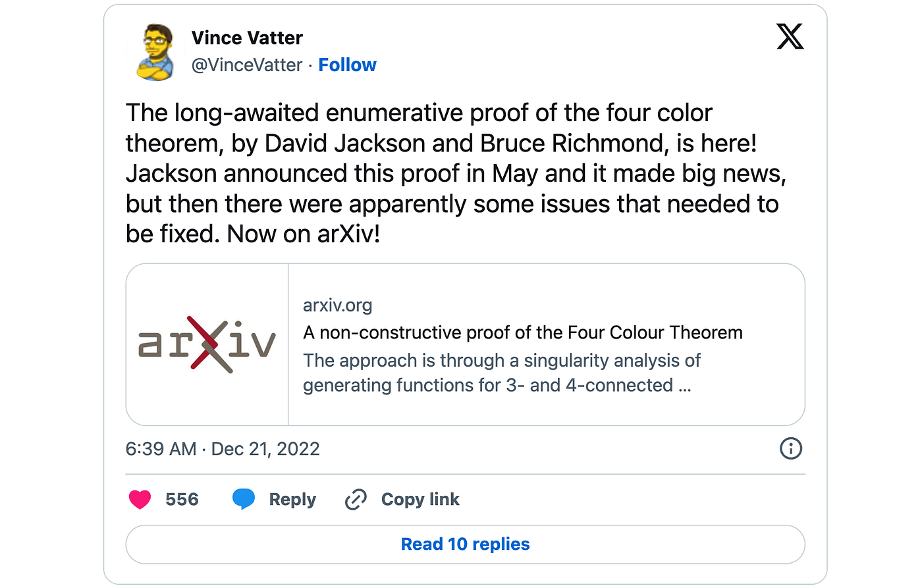
Task: Open the circled info icon
Action: point(790,448)
